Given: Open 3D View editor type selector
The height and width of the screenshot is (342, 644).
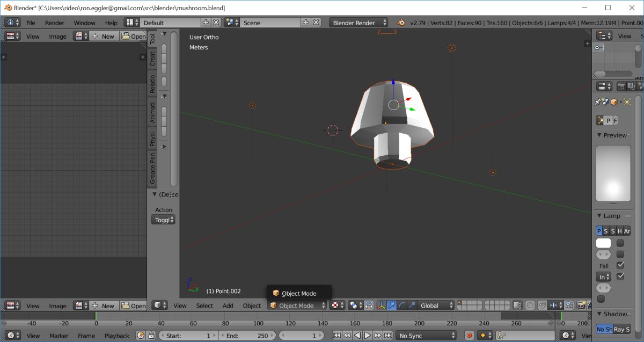Looking at the screenshot, I should point(159,305).
